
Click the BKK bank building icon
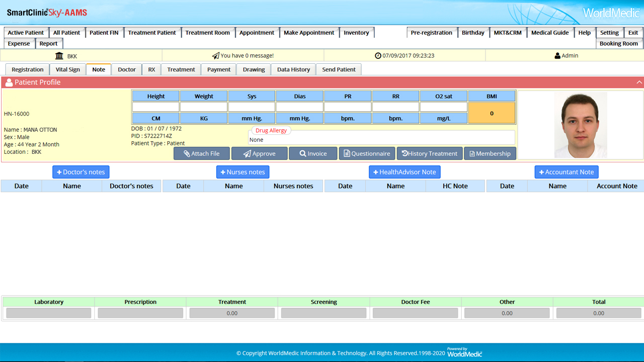coord(59,56)
